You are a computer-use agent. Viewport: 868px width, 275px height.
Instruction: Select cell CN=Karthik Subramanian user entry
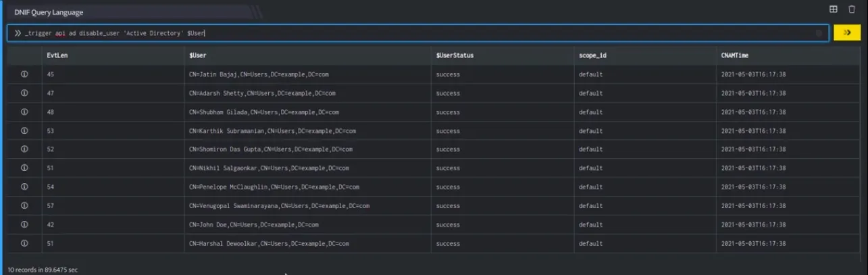272,130
